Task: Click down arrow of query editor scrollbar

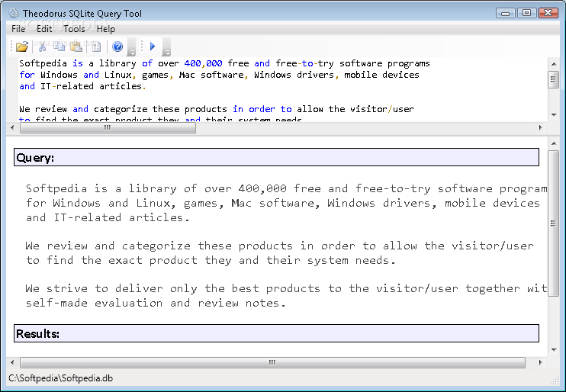Action: pos(554,115)
